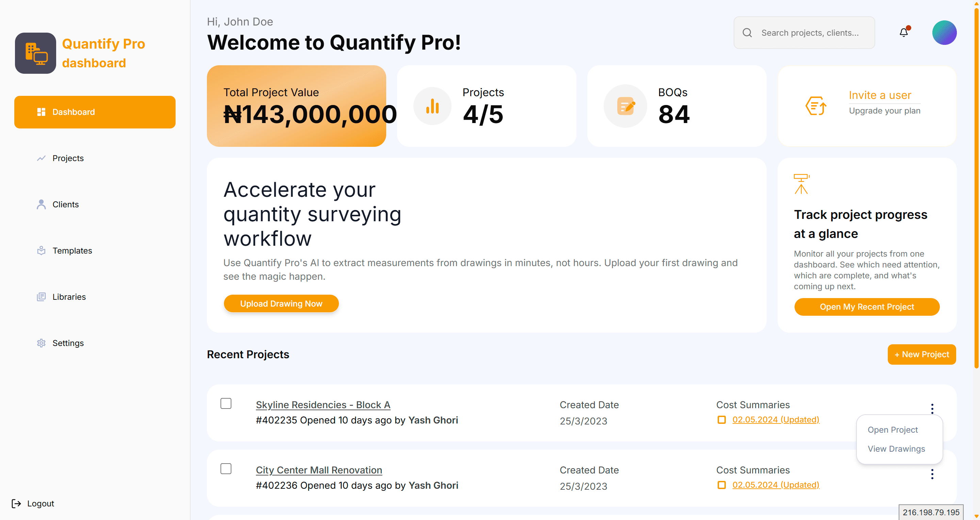Select View Drawings from the popup menu
980x520 pixels.
pyautogui.click(x=896, y=449)
